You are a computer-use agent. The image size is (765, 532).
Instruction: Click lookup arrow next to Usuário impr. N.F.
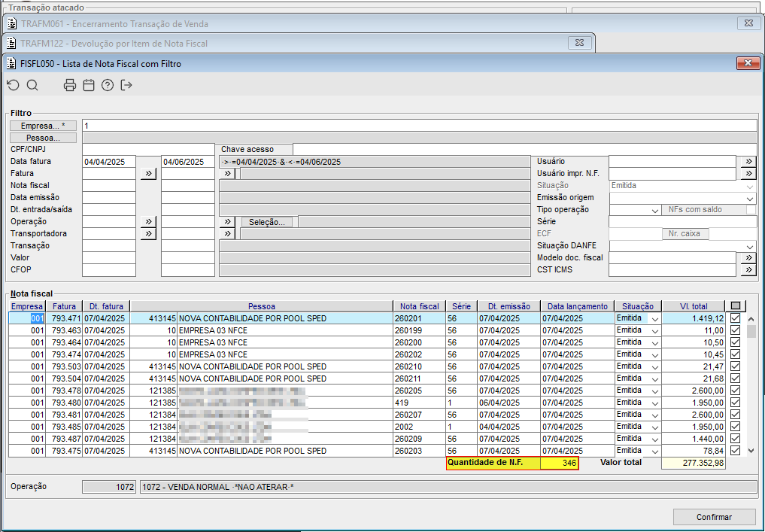[x=748, y=173]
